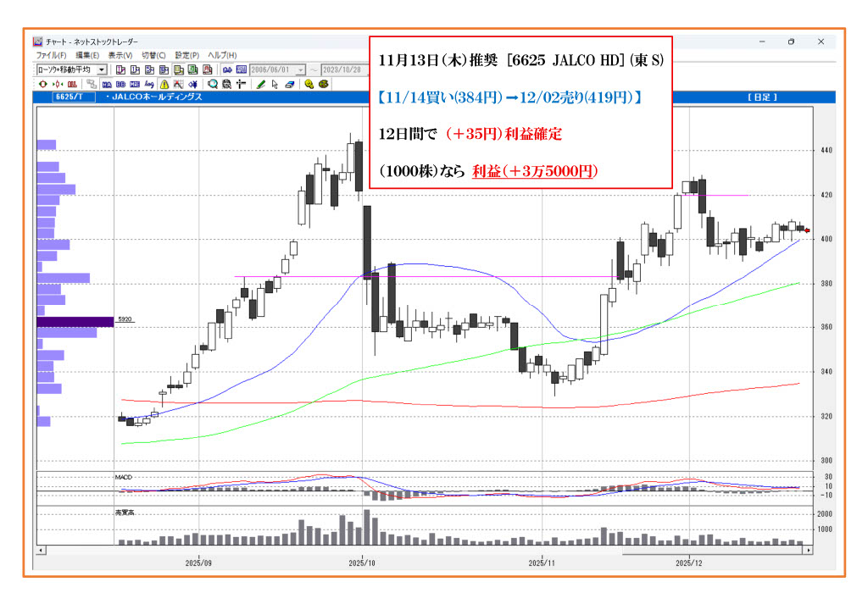The image size is (868, 615).
Task: Click the binoculars search icon
Action: click(x=227, y=69)
